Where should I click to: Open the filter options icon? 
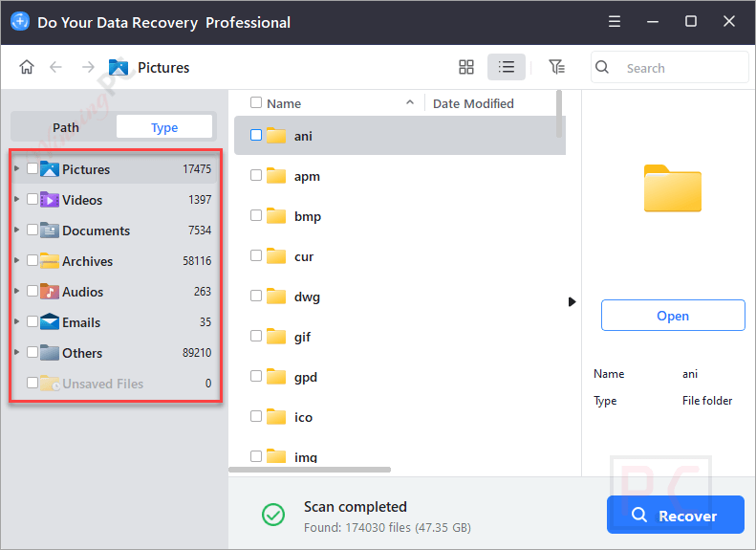557,67
